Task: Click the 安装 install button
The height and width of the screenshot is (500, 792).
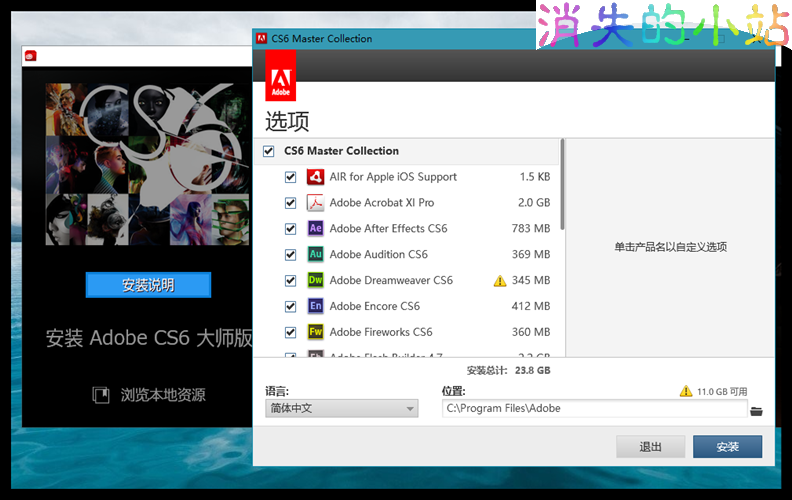Action: 727,446
